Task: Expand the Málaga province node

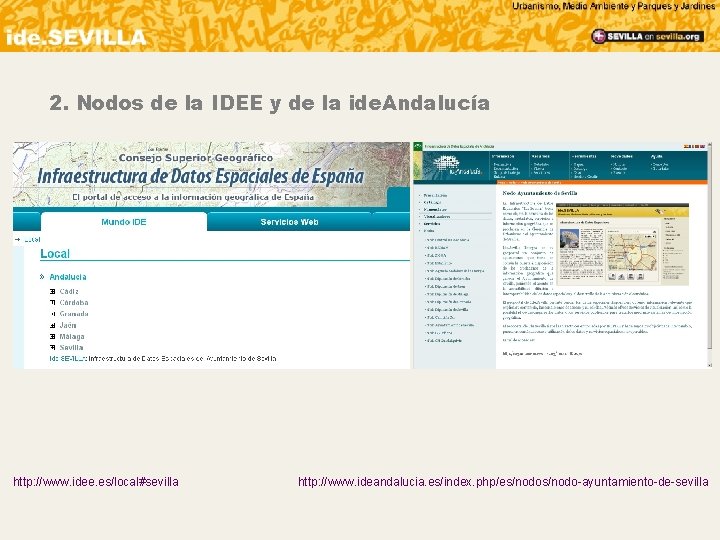Action: (x=52, y=337)
